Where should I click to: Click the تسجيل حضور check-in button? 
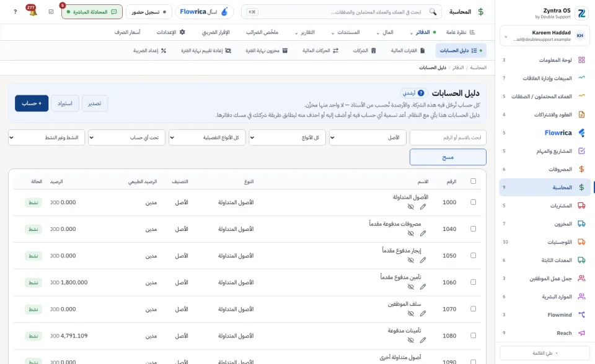pyautogui.click(x=149, y=12)
